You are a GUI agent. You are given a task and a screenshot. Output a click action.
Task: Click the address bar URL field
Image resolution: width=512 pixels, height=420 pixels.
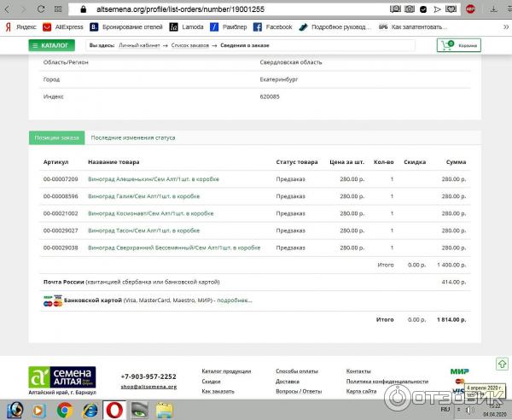213,9
